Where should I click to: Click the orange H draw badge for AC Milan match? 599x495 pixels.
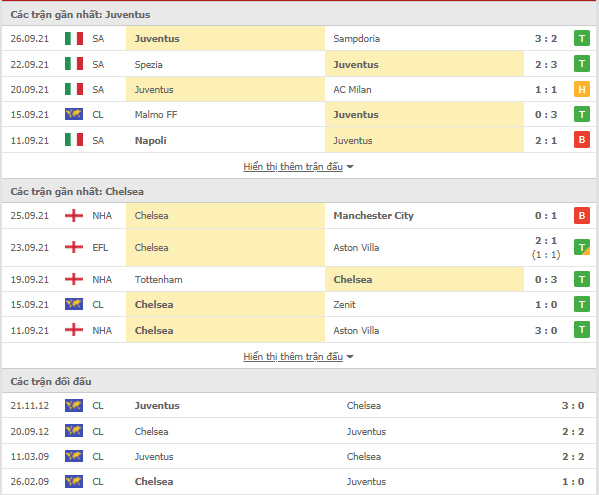582,89
